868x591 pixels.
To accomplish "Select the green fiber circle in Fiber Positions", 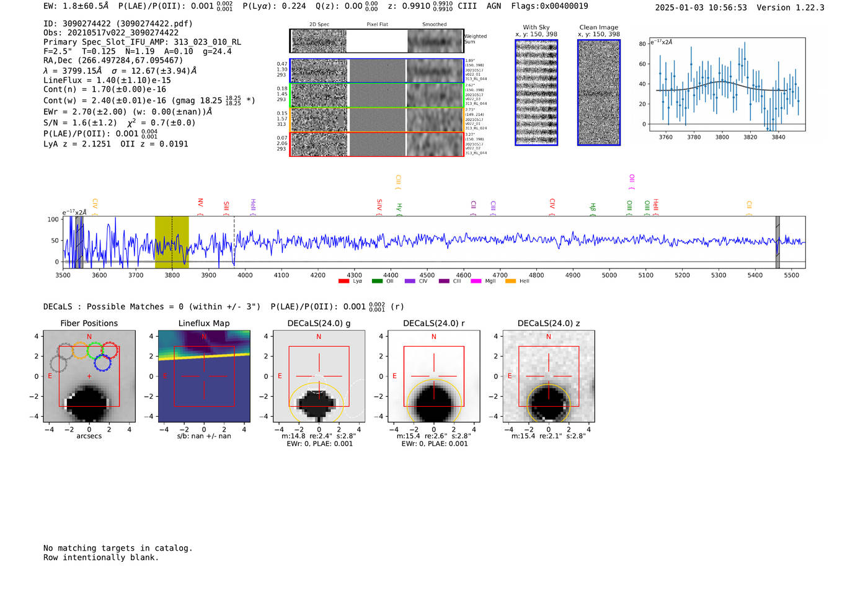I will click(x=95, y=351).
